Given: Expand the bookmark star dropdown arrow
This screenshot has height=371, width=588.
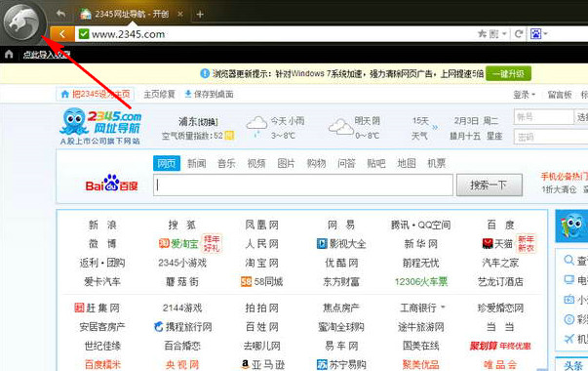Looking at the screenshot, I should pyautogui.click(x=504, y=34).
